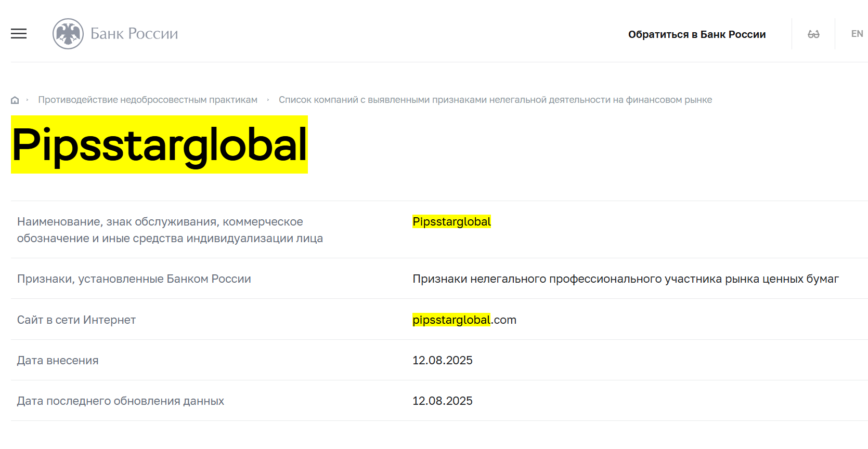Click the Bank of Russia eagle logo

pos(68,34)
